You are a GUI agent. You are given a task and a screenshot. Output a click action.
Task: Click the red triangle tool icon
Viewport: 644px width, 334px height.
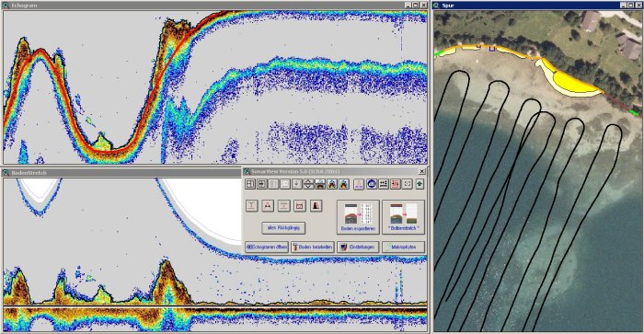pos(268,206)
